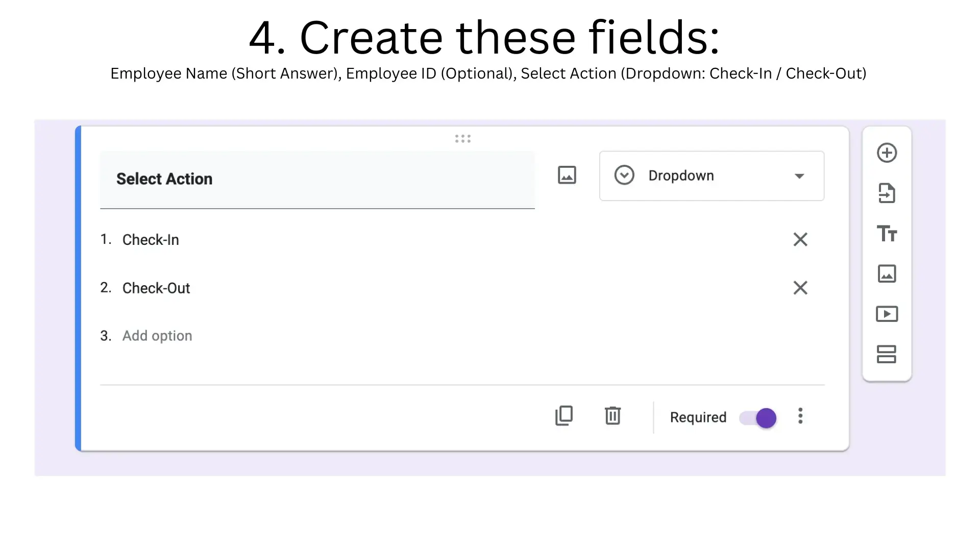Expand the Dropdown type chevron arrow
The height and width of the screenshot is (551, 980).
point(799,176)
